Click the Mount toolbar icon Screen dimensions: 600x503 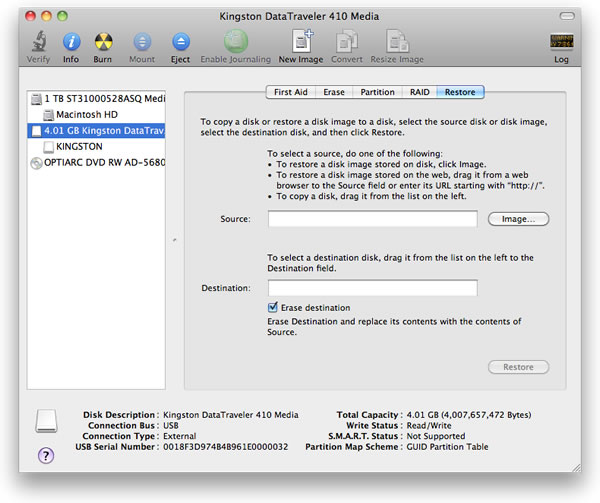[142, 42]
